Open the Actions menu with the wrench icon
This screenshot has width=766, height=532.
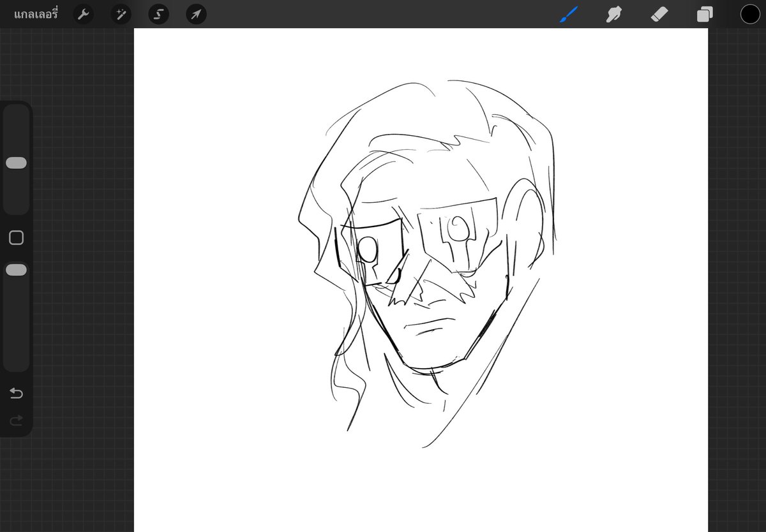(x=84, y=14)
